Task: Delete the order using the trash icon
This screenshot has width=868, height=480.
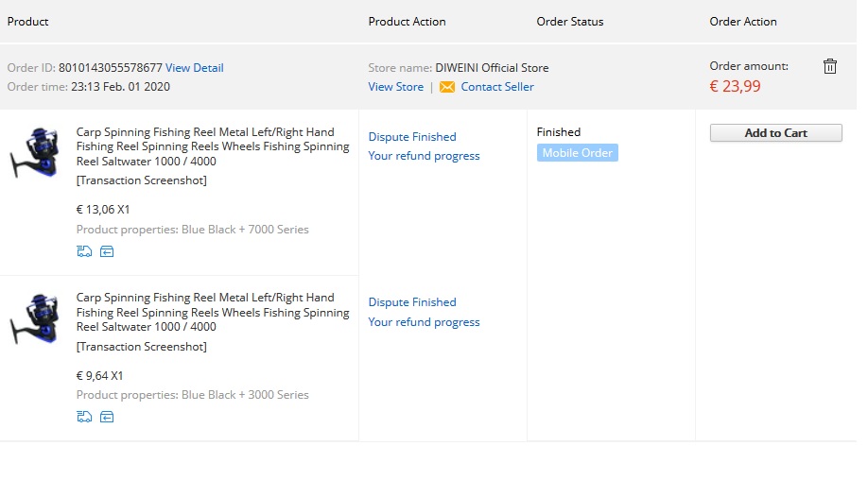Action: point(829,66)
